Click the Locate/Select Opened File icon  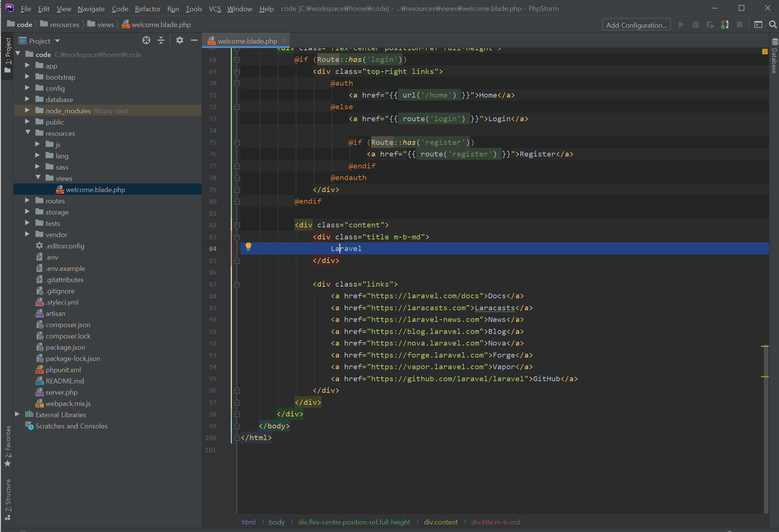click(x=146, y=41)
